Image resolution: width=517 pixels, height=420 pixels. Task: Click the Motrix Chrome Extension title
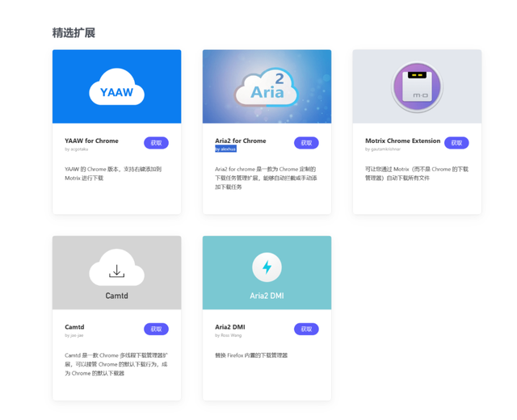point(402,141)
